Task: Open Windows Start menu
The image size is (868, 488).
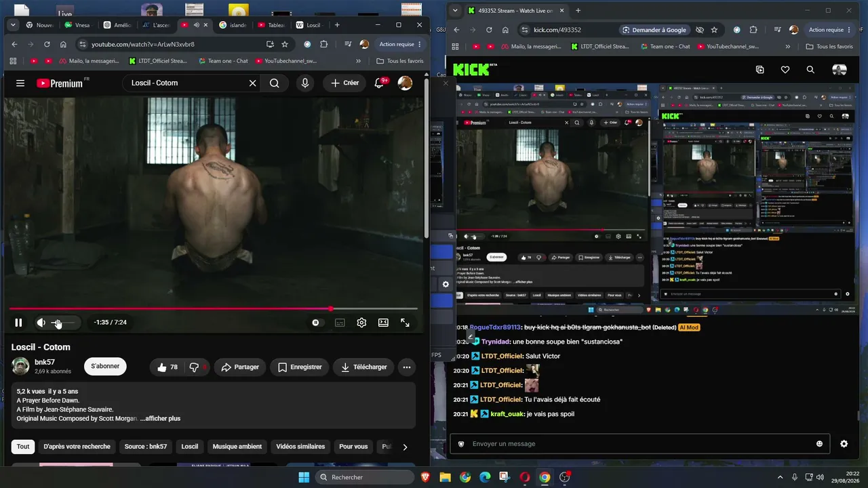Action: coord(303,477)
